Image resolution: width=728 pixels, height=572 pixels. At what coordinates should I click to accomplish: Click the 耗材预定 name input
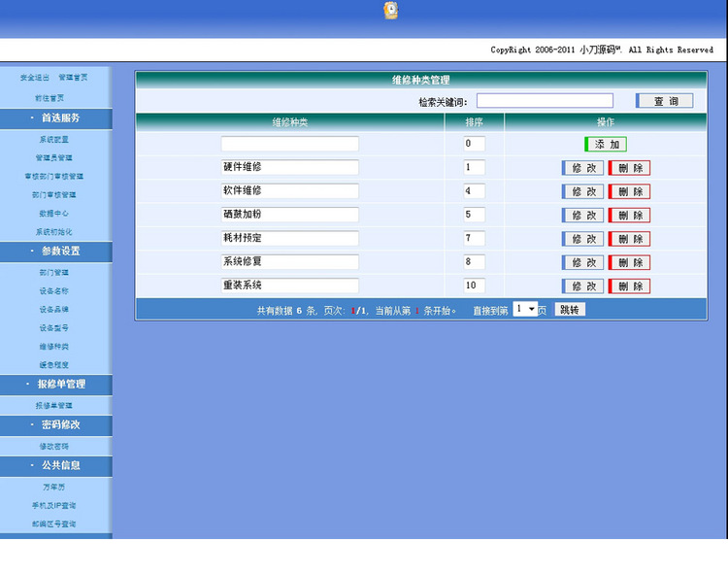point(289,238)
